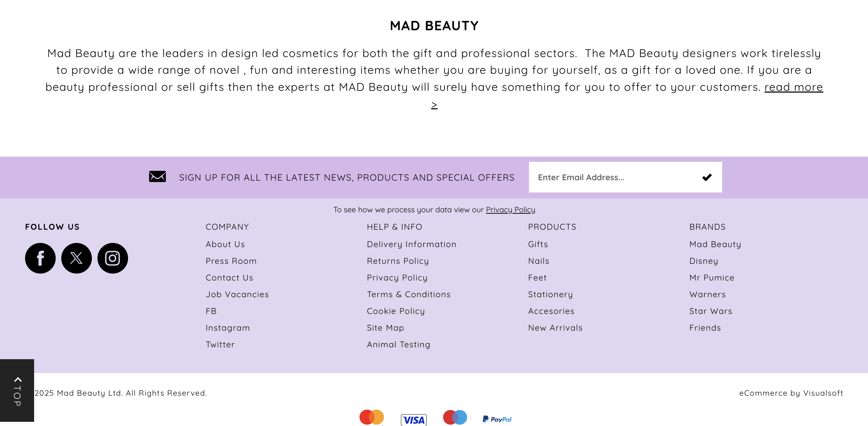This screenshot has width=868, height=426.
Task: Select the Friends brand
Action: click(x=705, y=328)
